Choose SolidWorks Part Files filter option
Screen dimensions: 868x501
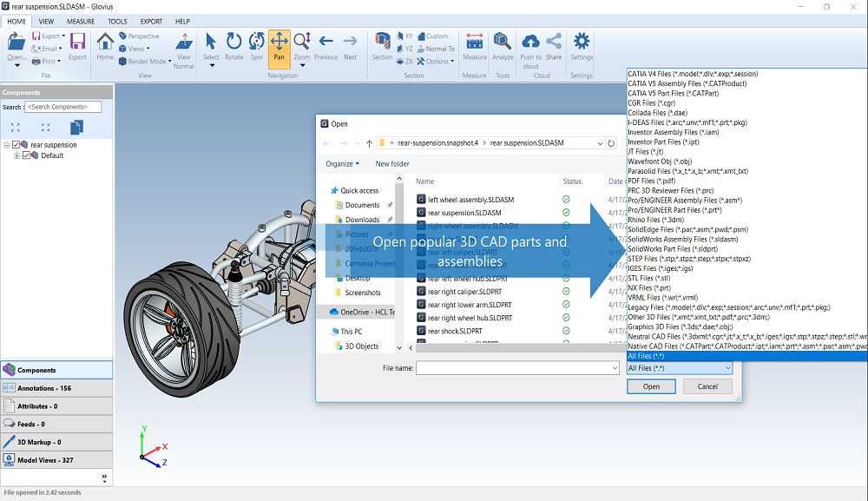click(x=673, y=249)
